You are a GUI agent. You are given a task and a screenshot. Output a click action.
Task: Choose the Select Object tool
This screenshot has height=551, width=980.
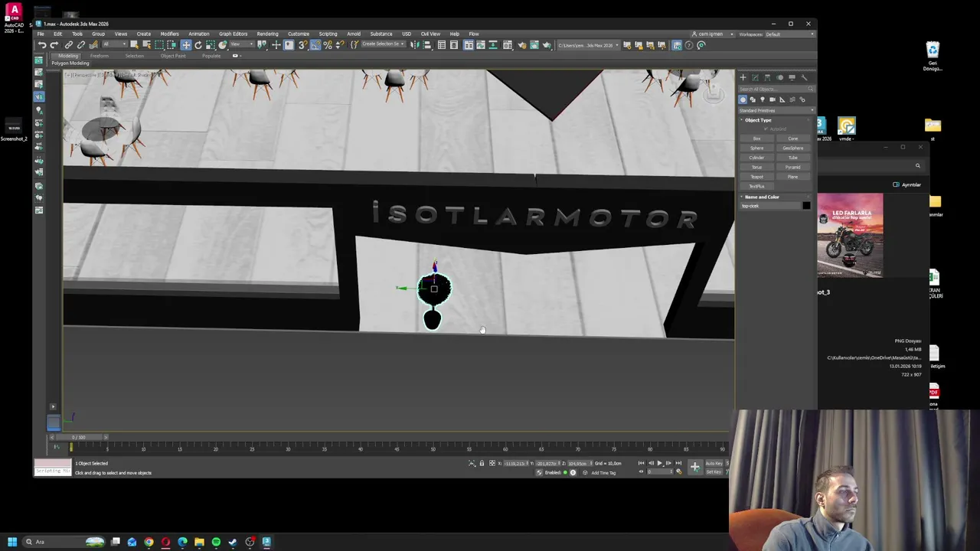pos(135,44)
